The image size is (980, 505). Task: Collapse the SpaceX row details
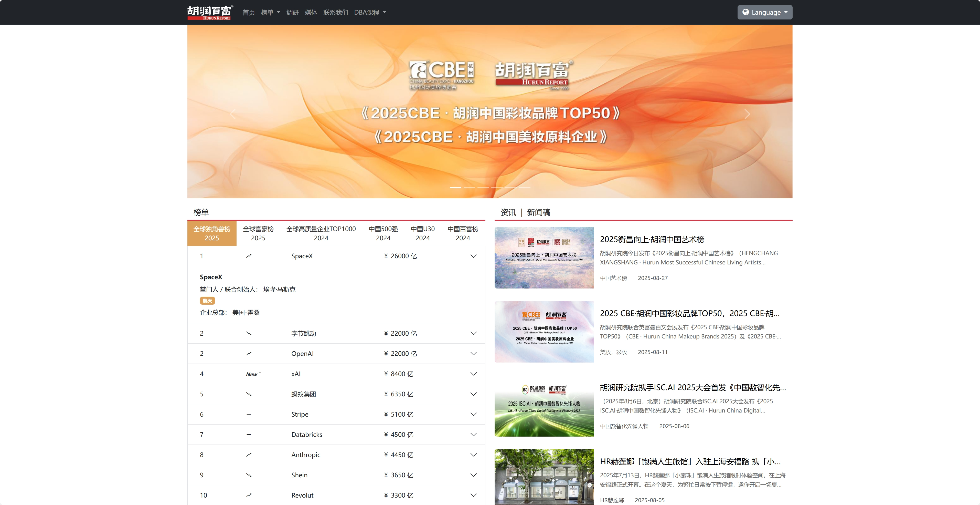[473, 256]
